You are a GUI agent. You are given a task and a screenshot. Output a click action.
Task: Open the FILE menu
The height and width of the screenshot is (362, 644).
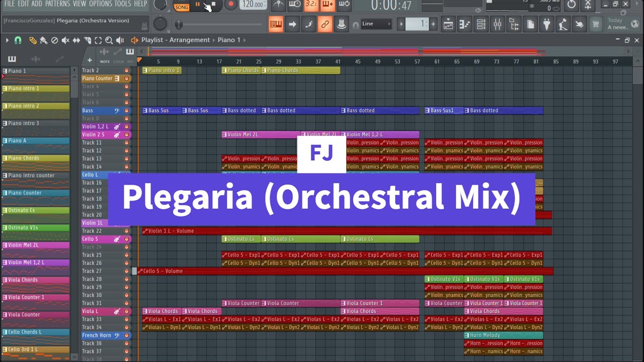click(10, 4)
